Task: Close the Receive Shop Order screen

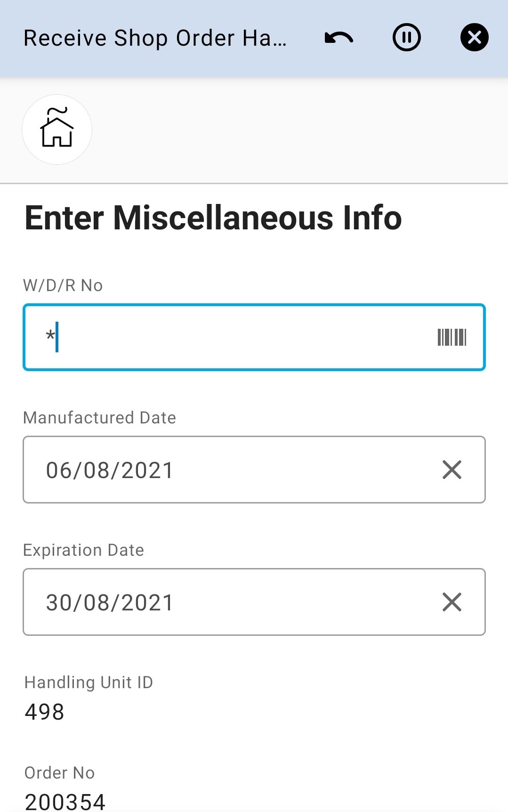Action: pos(474,37)
